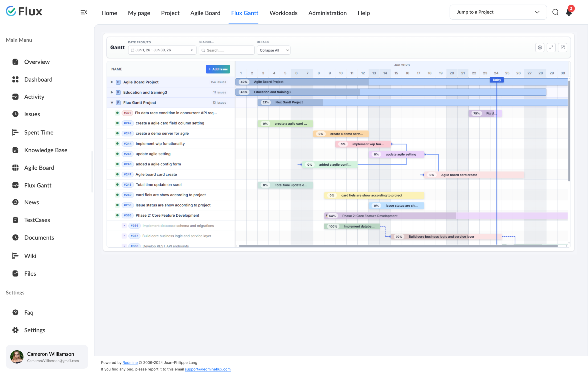Image resolution: width=588 pixels, height=376 pixels.
Task: Click project icon beside Agile Board Project
Action: [118, 82]
